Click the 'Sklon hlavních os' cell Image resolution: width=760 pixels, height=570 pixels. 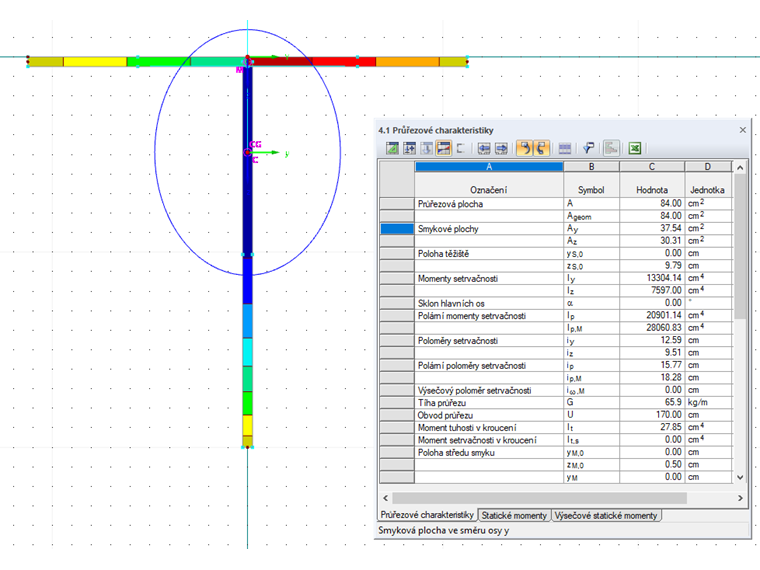[x=489, y=303]
